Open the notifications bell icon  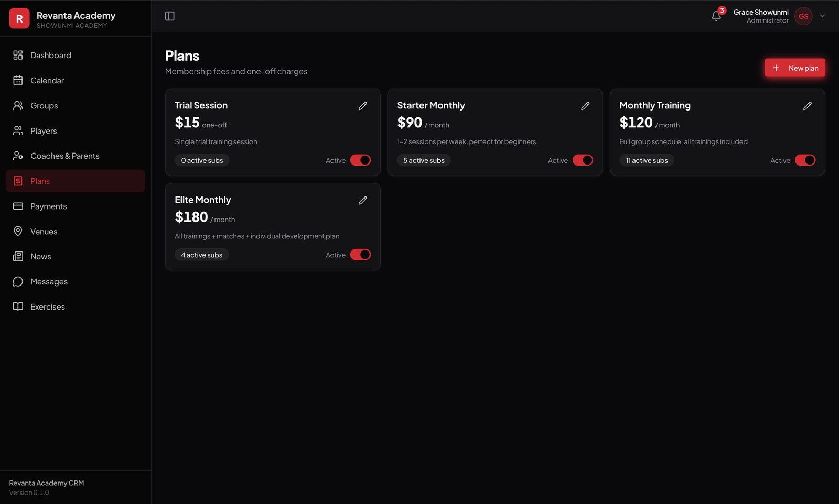coord(716,16)
